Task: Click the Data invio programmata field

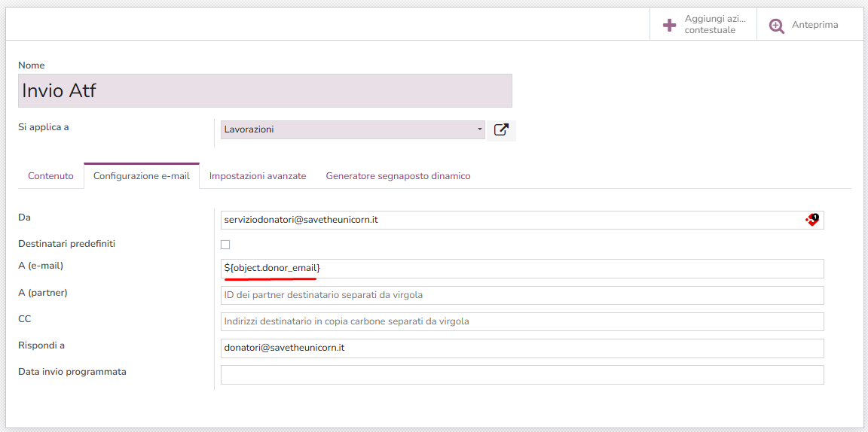Action: coord(521,374)
